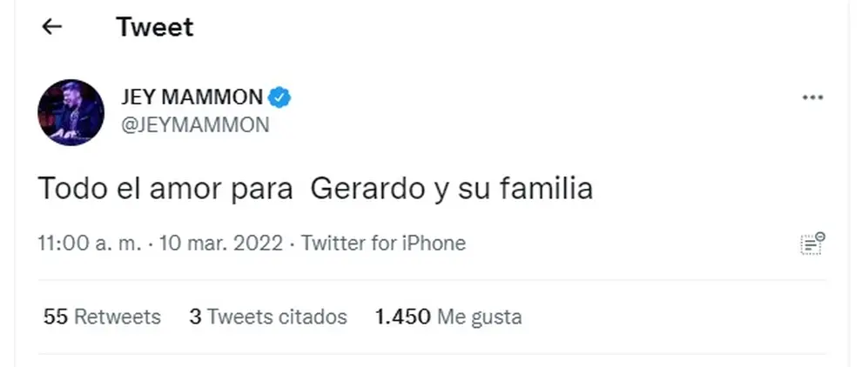The image size is (868, 367).
Task: Open the @JEYMAMMON handle link
Action: tap(195, 125)
